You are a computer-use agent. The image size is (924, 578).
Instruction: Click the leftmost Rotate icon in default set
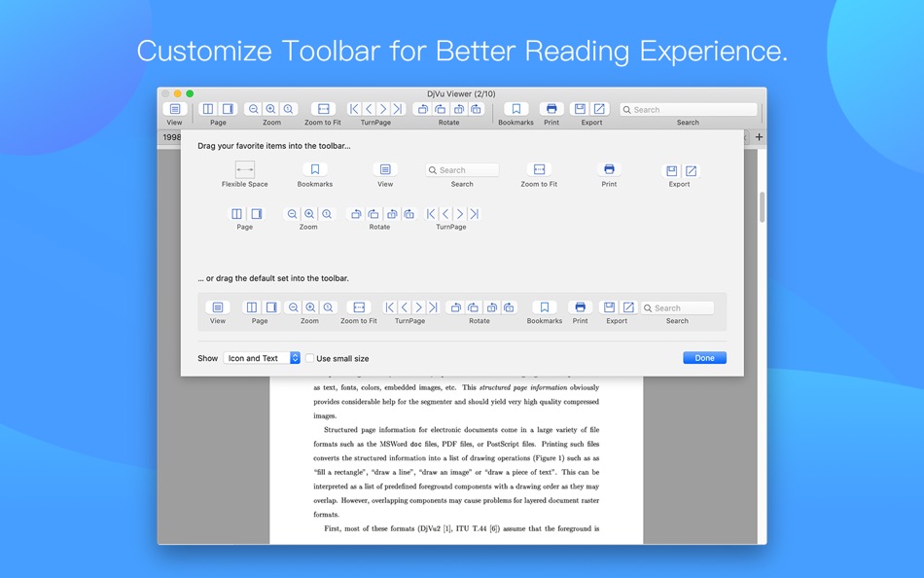point(455,307)
